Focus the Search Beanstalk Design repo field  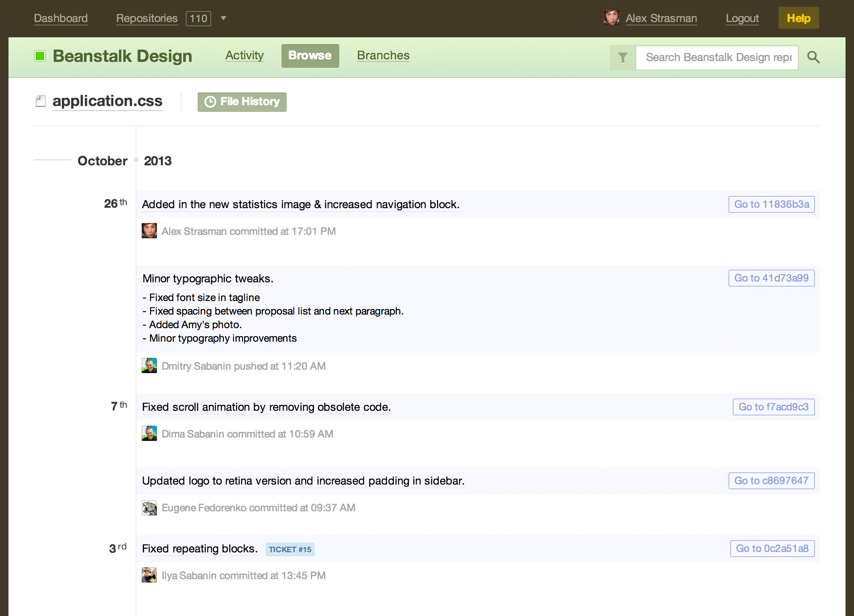pyautogui.click(x=717, y=57)
